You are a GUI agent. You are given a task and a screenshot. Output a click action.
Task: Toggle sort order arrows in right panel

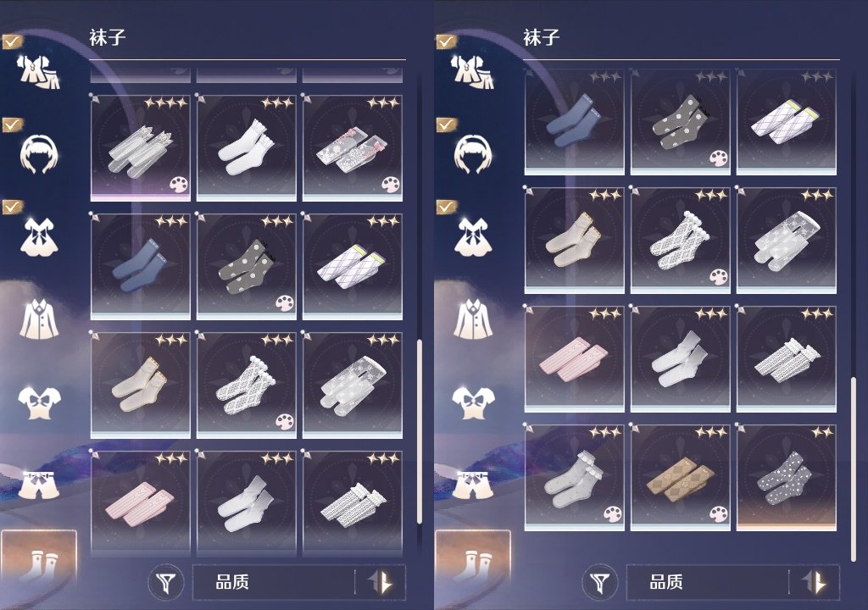coord(815,582)
